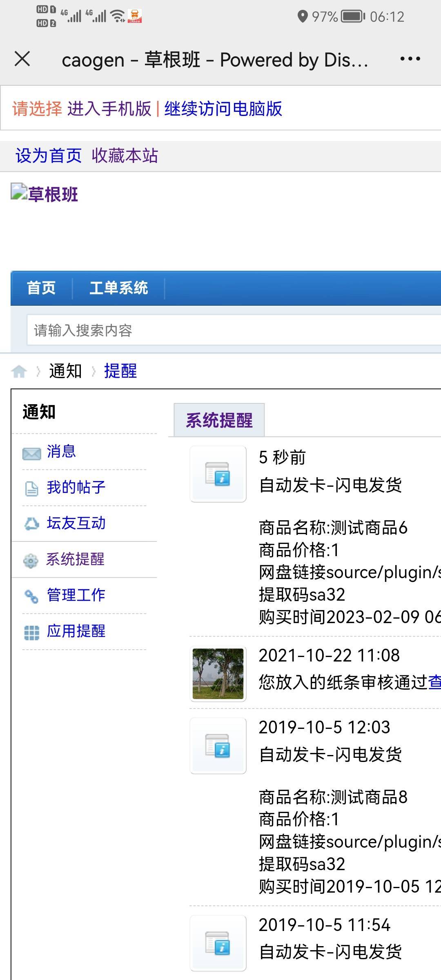Open 应用提醒 in the sidebar
Screen dimensions: 441x980
(76, 631)
